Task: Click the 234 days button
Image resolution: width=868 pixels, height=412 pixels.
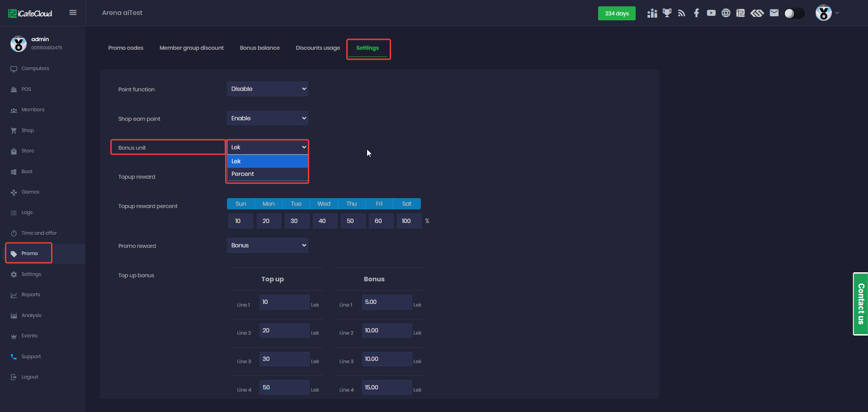Action: pos(617,14)
